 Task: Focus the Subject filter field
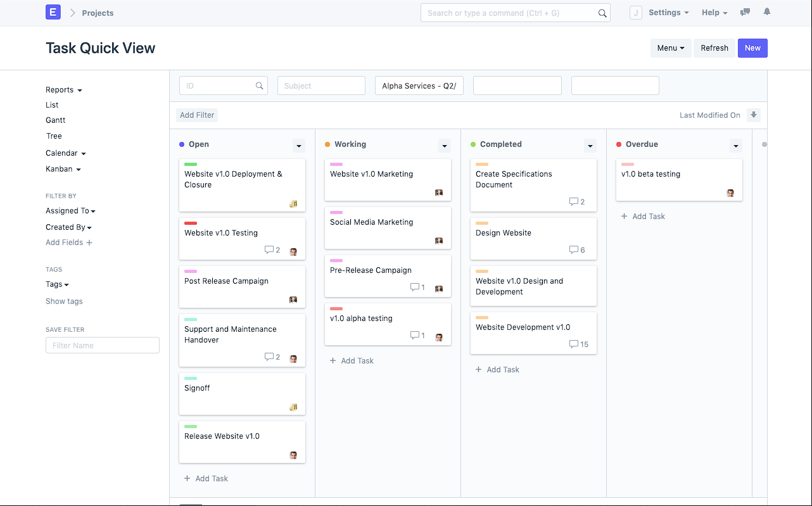point(321,85)
